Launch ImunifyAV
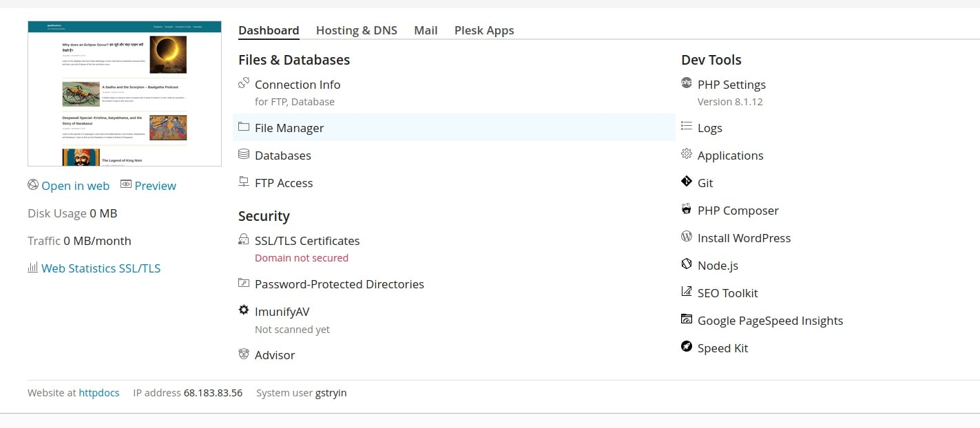980x428 pixels. click(x=282, y=312)
